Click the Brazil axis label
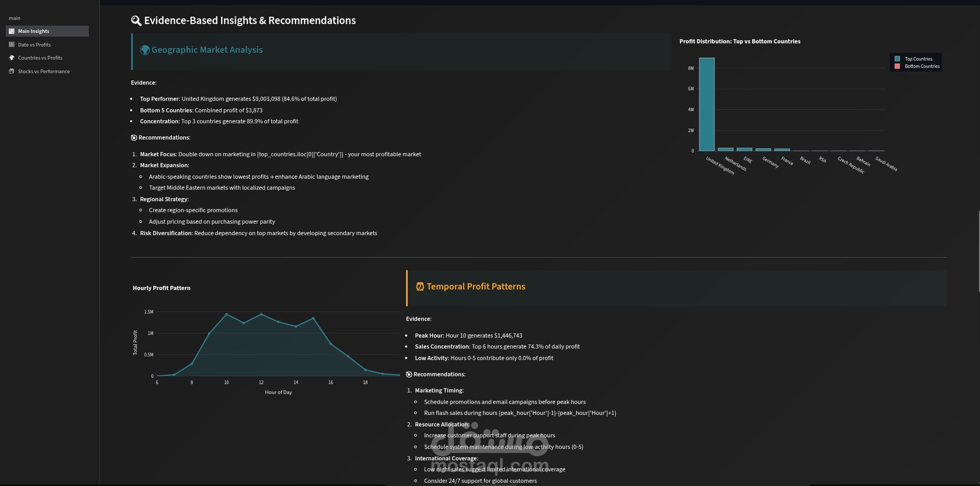The width and height of the screenshot is (980, 486). [x=805, y=160]
